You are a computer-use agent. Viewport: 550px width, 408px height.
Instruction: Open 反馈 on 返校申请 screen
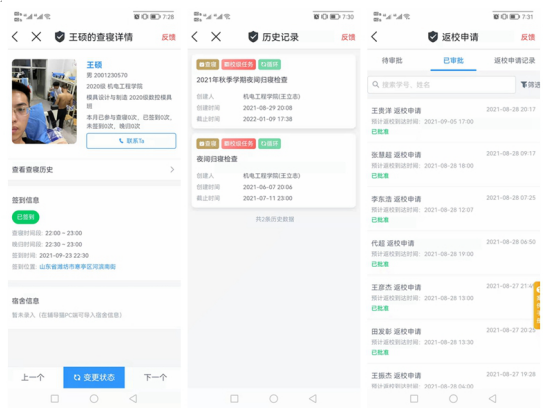[528, 37]
